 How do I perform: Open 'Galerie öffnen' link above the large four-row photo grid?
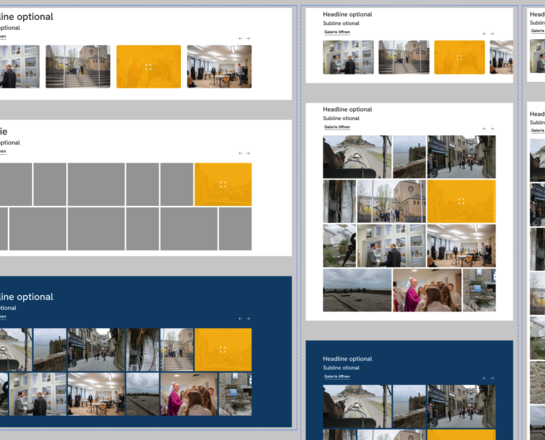point(337,127)
